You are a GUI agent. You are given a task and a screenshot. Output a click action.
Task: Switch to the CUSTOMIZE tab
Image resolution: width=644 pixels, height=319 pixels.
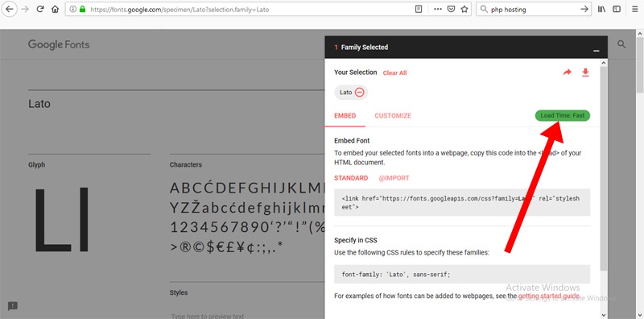393,116
